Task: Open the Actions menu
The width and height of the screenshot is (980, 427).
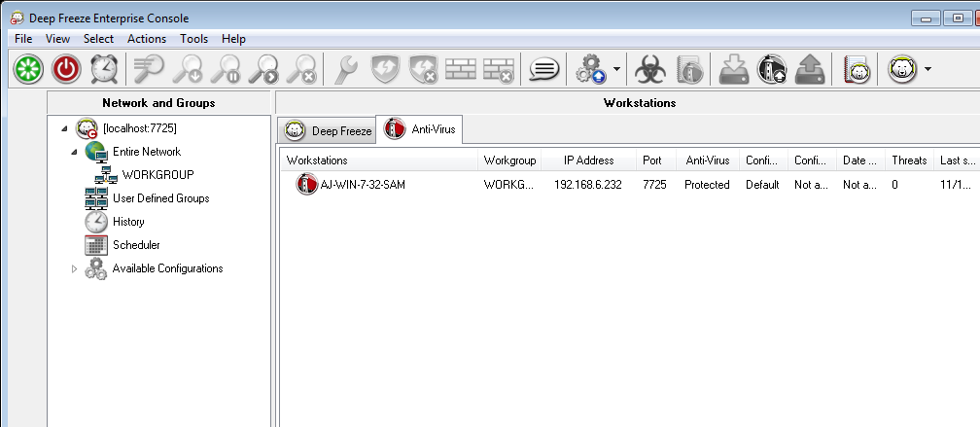Action: click(146, 39)
